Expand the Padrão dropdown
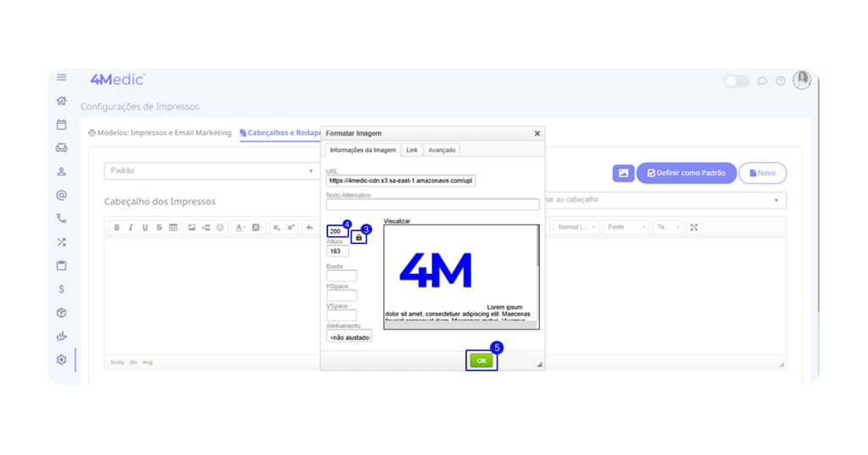Viewport: 868px width, 455px height. pyautogui.click(x=210, y=171)
